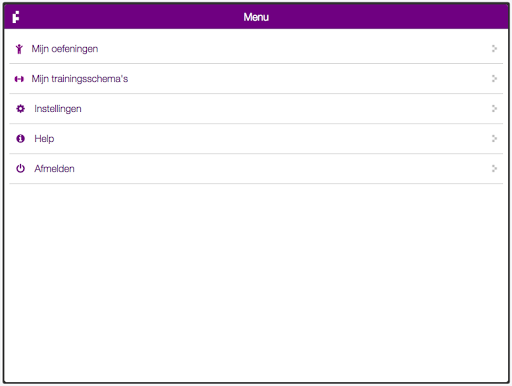Go to Instellingen
The height and width of the screenshot is (386, 512).
[58, 109]
